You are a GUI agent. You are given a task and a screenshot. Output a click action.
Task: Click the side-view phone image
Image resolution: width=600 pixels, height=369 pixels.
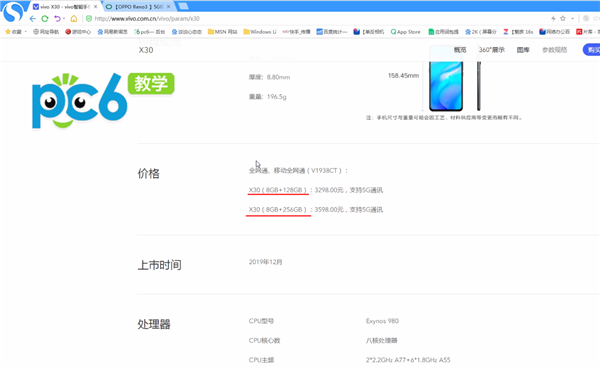[479, 85]
